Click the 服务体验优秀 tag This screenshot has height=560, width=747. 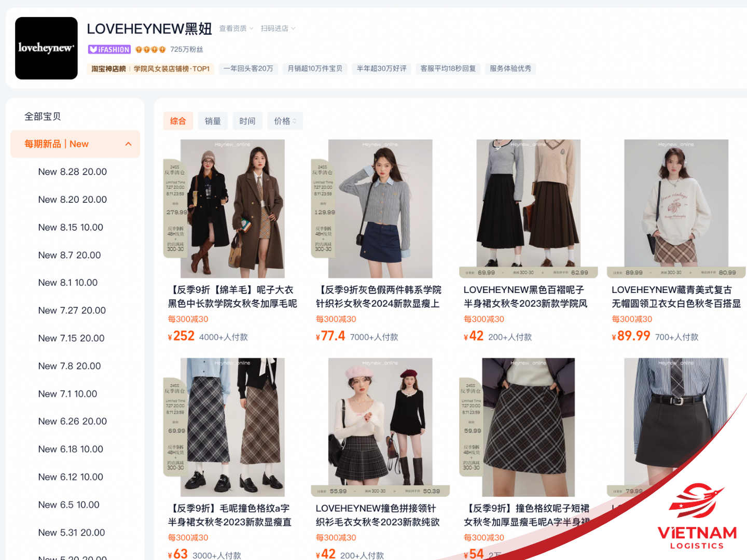(510, 68)
